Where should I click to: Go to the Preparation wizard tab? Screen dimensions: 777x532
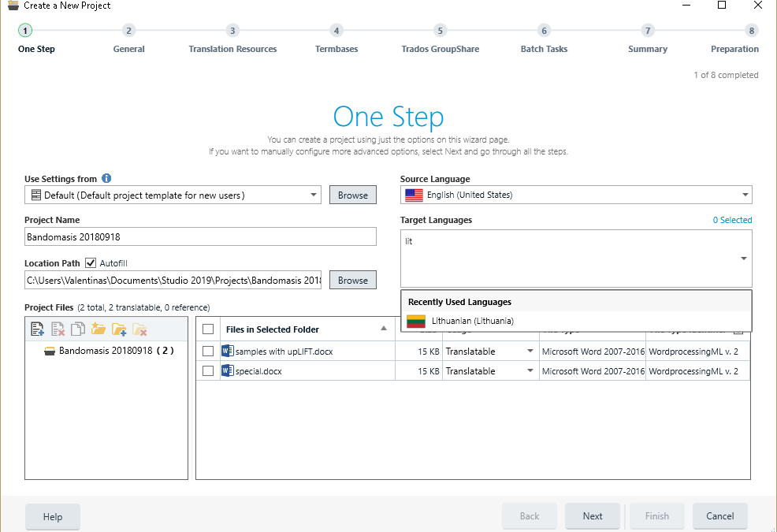[x=734, y=49]
